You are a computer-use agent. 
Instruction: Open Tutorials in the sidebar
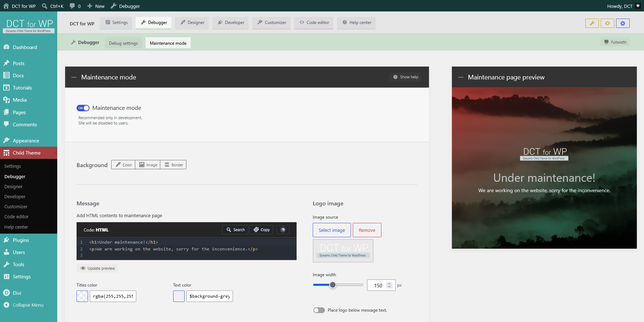[x=29, y=88]
